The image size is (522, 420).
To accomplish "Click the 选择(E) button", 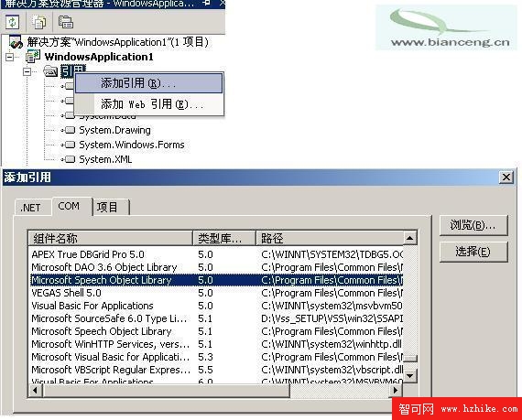I will [473, 252].
